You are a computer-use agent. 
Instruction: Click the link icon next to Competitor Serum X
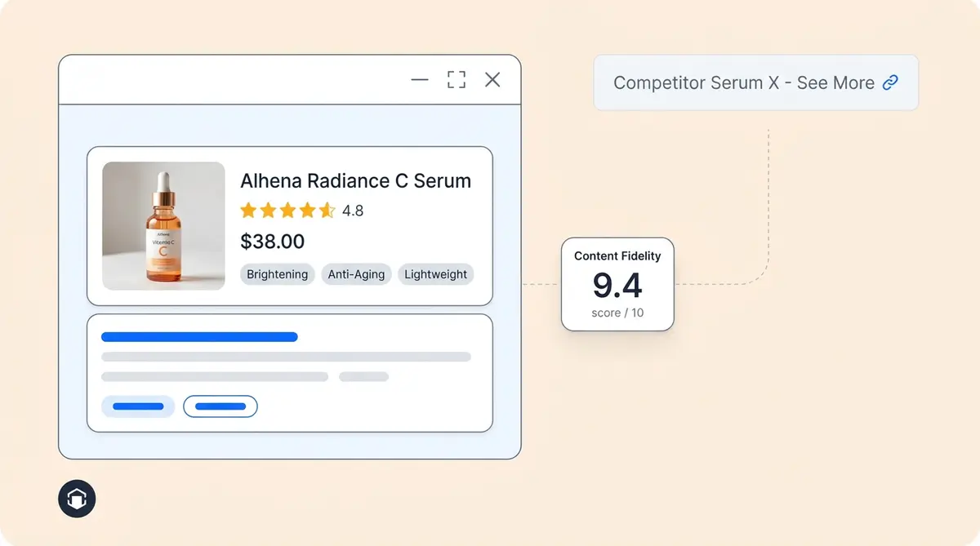pos(890,82)
